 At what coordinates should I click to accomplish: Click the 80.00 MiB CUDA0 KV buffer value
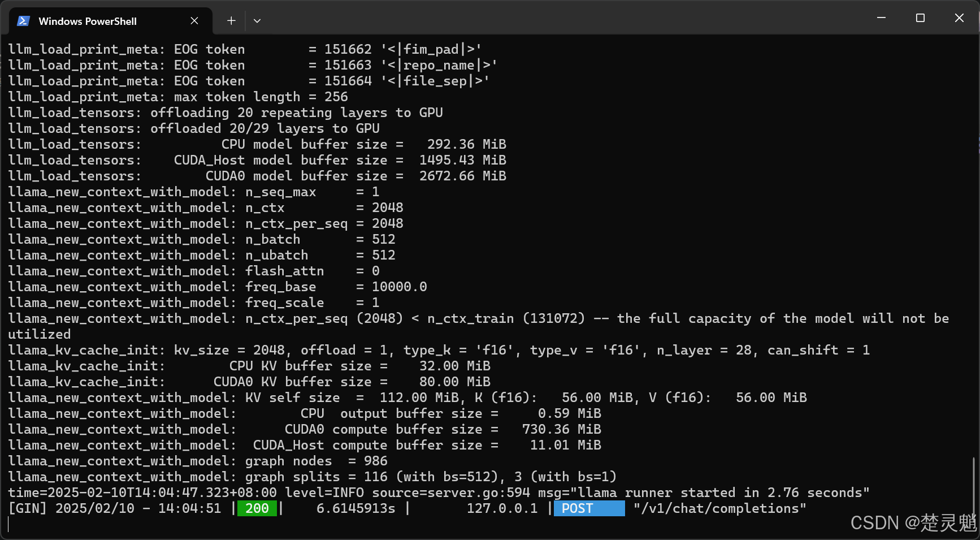tap(455, 382)
